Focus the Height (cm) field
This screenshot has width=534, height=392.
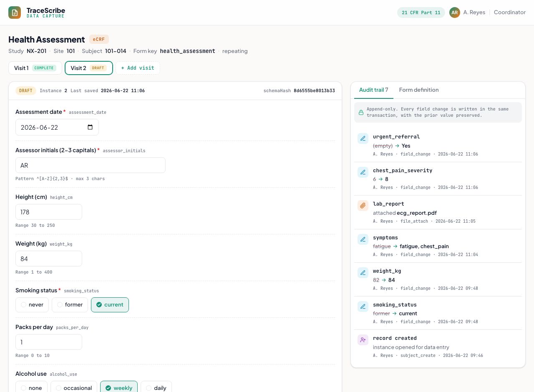point(49,212)
